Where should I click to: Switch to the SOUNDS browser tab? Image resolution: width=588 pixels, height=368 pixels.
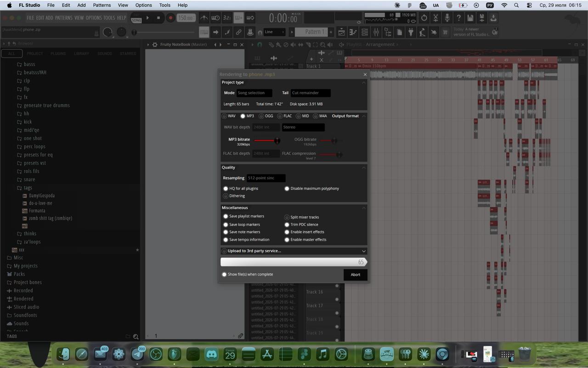point(105,53)
